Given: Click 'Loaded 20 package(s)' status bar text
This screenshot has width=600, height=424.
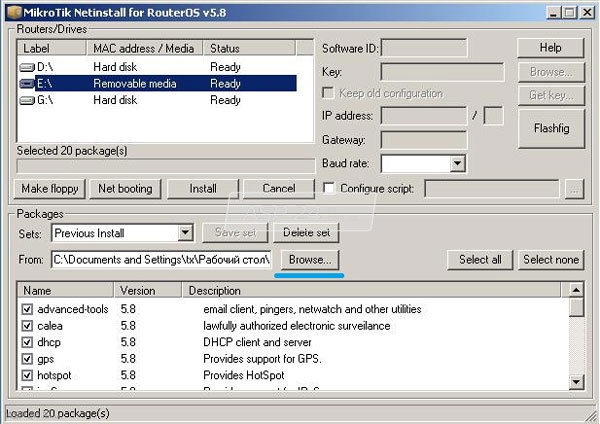Looking at the screenshot, I should (58, 414).
